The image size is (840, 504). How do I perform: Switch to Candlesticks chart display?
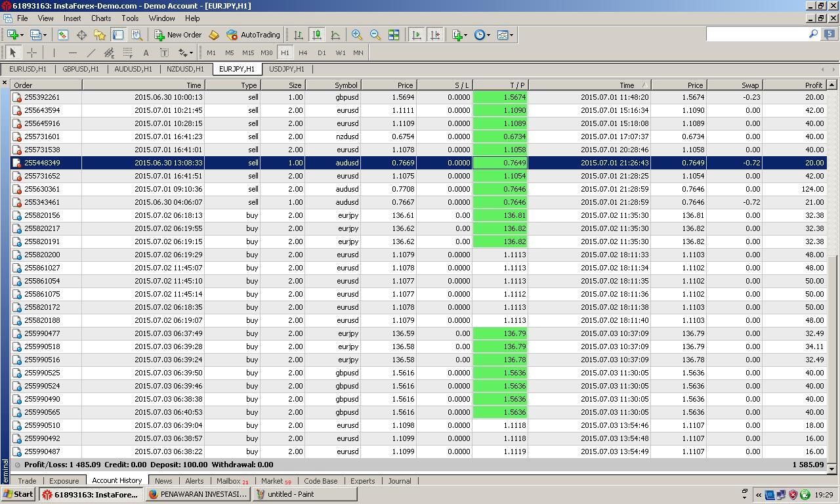(x=317, y=35)
